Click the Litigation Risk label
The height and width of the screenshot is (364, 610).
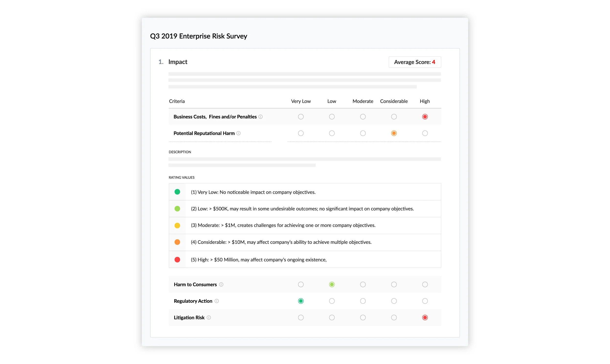(x=189, y=318)
